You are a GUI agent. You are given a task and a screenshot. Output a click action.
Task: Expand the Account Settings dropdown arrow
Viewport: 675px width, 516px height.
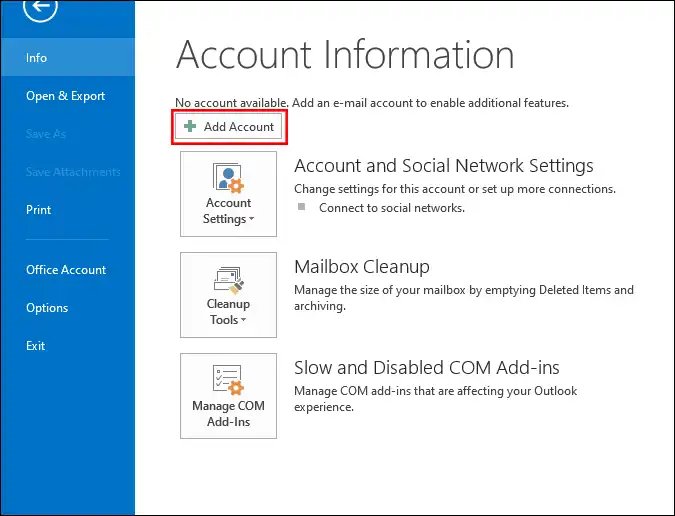point(251,219)
